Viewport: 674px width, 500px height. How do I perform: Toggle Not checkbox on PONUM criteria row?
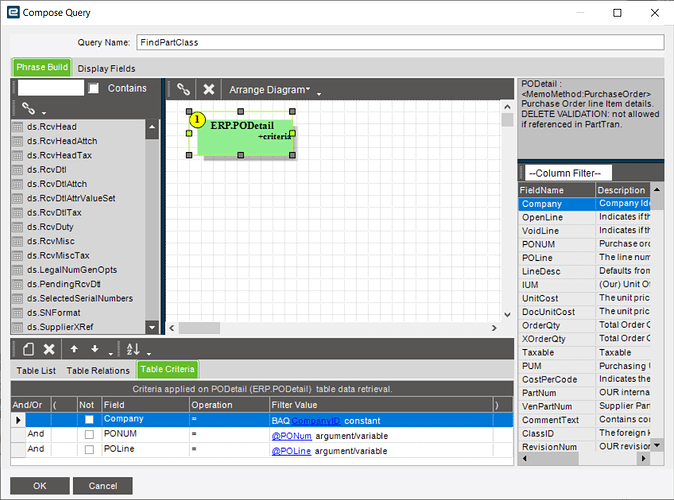[x=89, y=434]
